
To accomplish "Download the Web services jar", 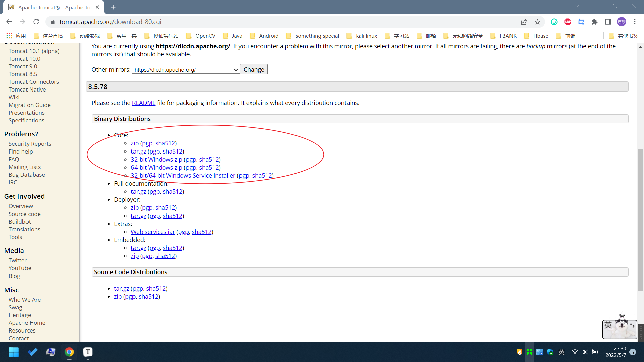I will (x=153, y=232).
